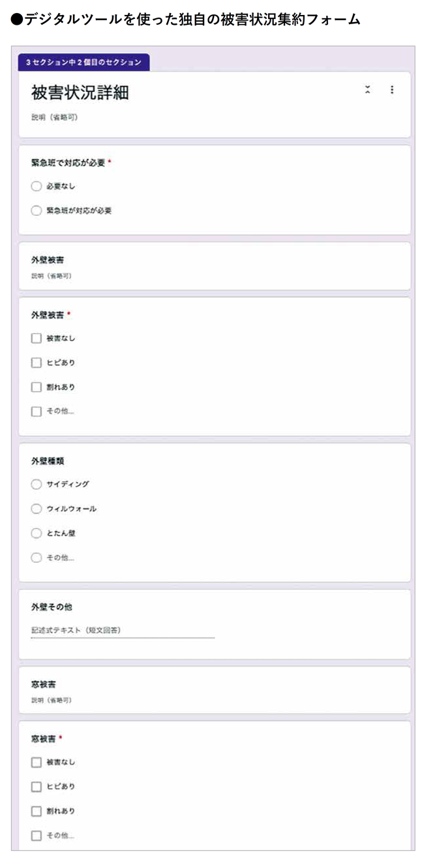This screenshot has width=437, height=868.
Task: Check その他 under 外壁被害
Action: click(37, 412)
